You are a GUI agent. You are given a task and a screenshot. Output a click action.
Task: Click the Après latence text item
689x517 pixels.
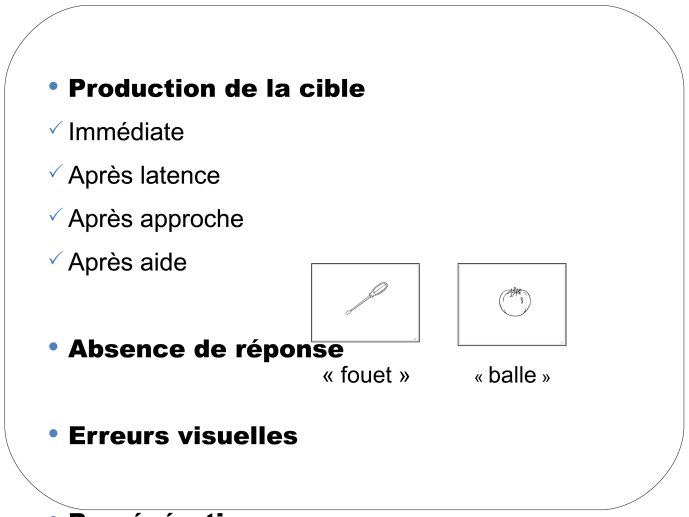tap(144, 175)
